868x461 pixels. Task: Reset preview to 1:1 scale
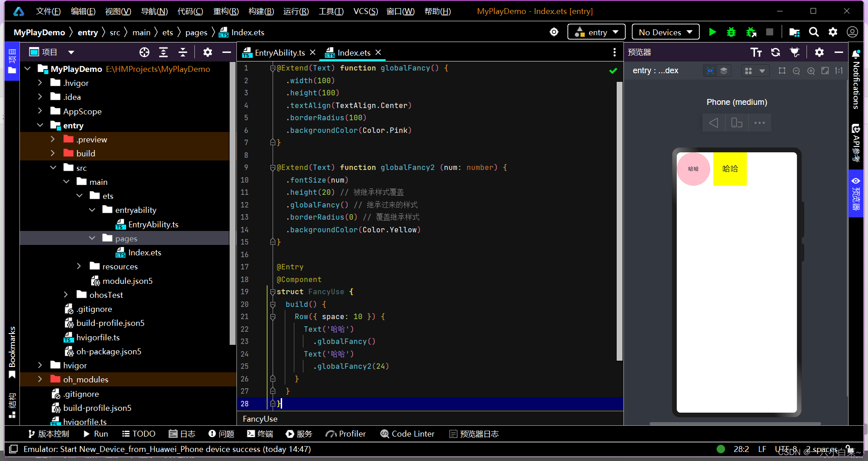(x=839, y=71)
